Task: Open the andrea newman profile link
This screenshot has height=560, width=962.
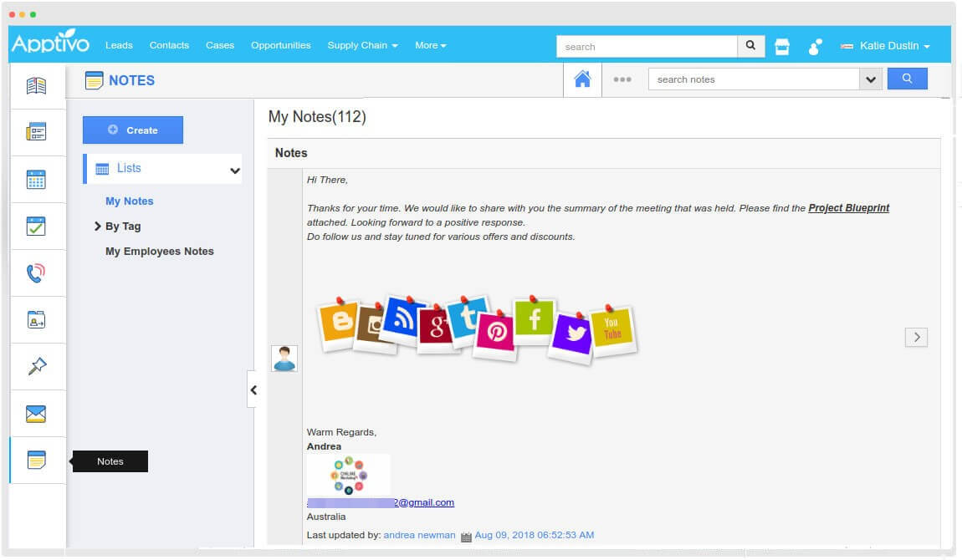Action: tap(420, 535)
